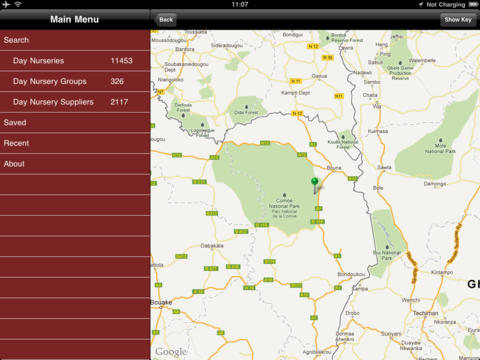480x360 pixels.
Task: Tap the Not Charging status text
Action: point(446,5)
